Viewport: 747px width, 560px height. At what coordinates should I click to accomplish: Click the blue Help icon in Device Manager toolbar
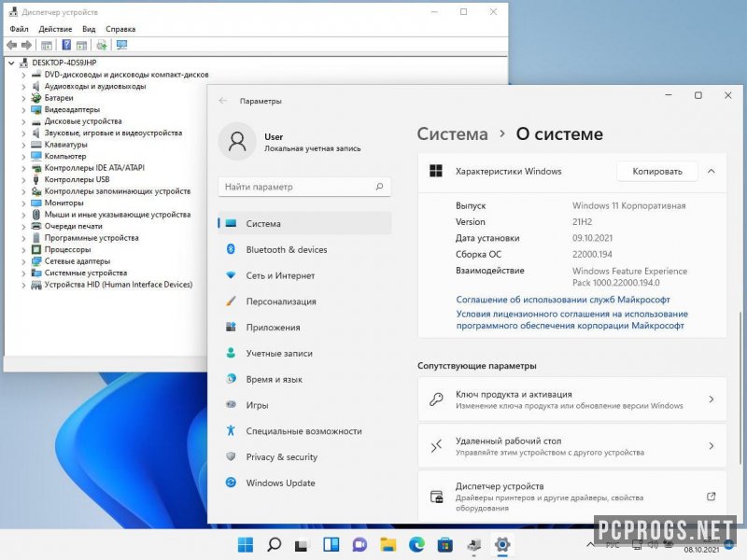pyautogui.click(x=66, y=45)
